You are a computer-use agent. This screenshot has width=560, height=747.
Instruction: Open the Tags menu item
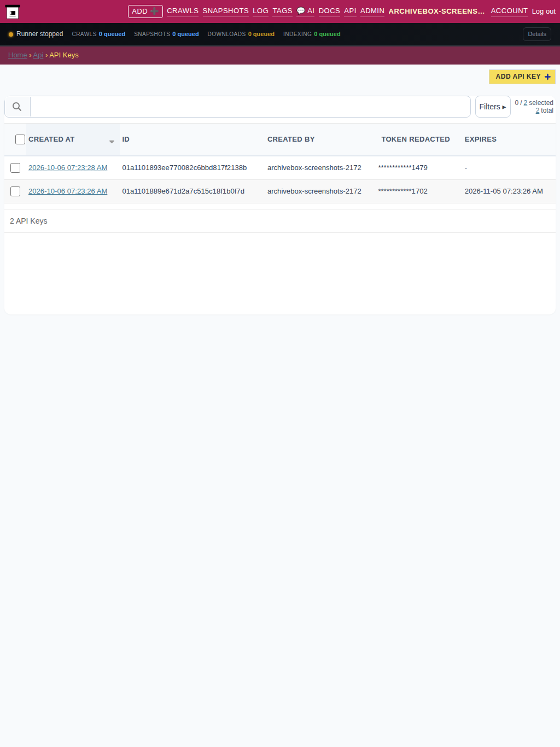click(282, 11)
